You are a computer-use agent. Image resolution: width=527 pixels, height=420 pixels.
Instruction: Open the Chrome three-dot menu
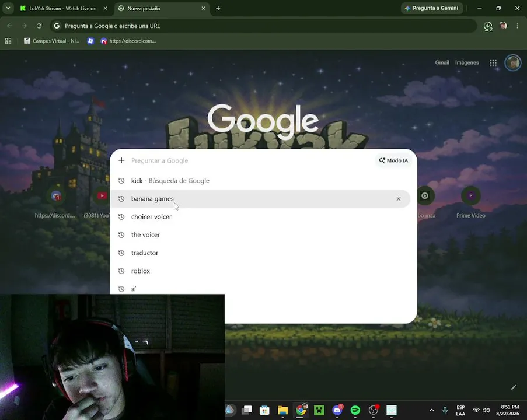pyautogui.click(x=517, y=26)
